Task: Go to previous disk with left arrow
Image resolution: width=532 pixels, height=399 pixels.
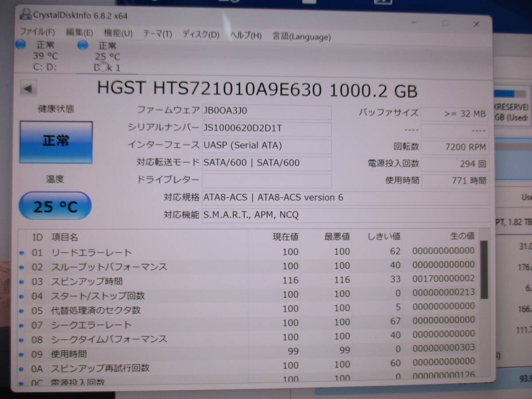Action: tap(28, 89)
